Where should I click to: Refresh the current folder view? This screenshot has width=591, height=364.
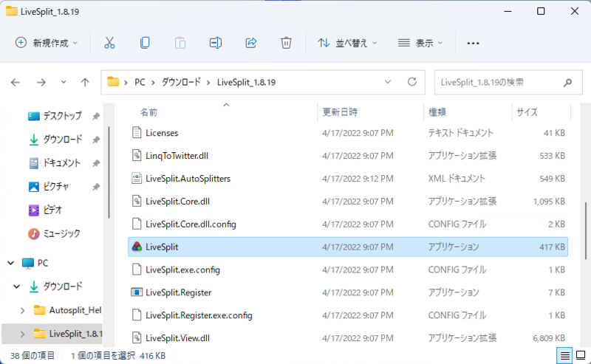click(412, 82)
